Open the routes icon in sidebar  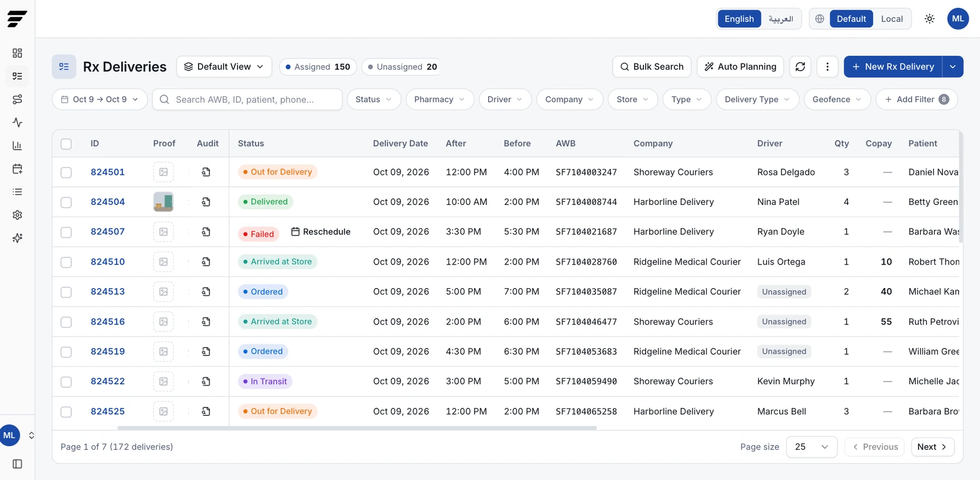click(18, 99)
